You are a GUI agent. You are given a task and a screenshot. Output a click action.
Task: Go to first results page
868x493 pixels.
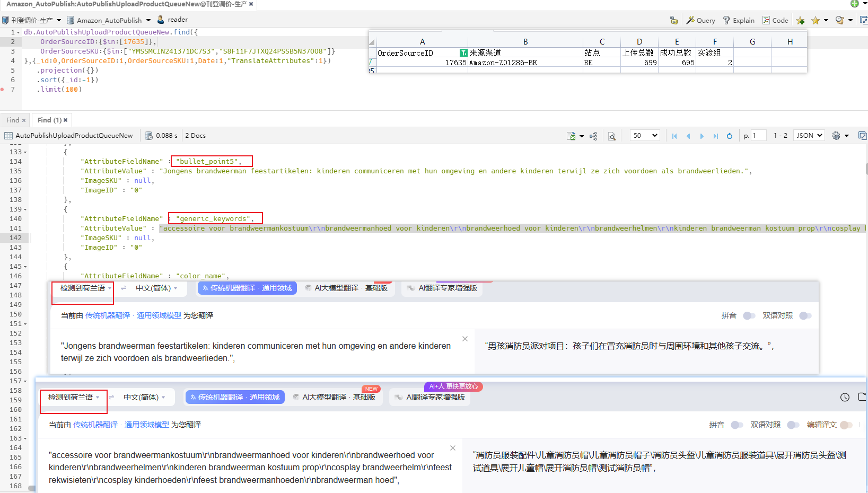point(674,136)
